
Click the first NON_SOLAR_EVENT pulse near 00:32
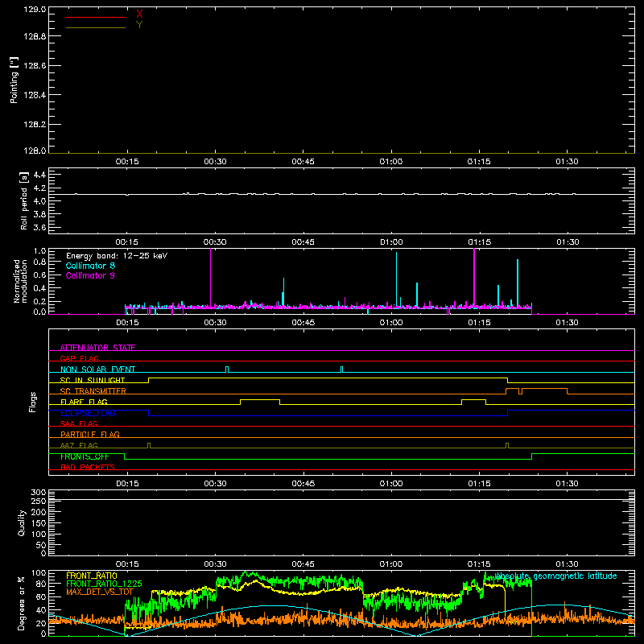pos(227,369)
